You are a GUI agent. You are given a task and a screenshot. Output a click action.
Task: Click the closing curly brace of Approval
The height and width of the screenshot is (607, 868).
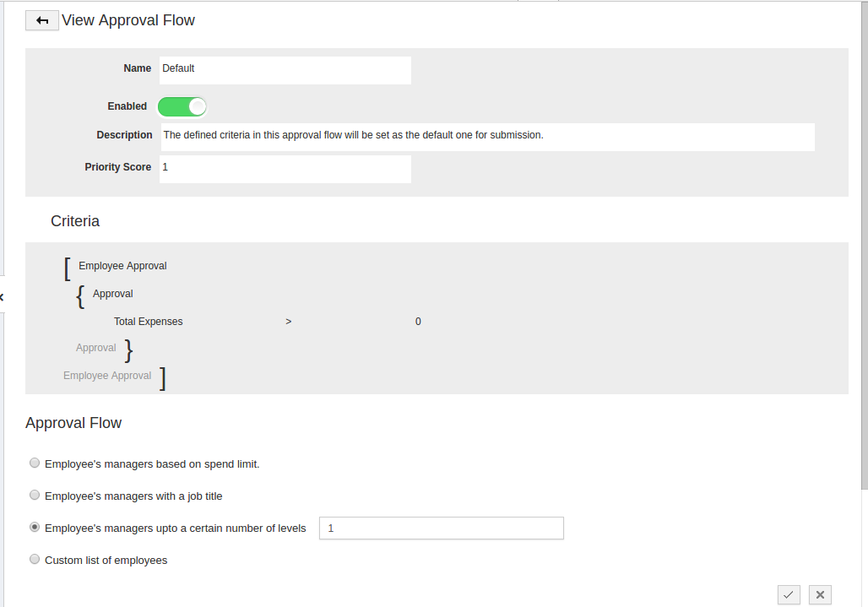pos(128,350)
